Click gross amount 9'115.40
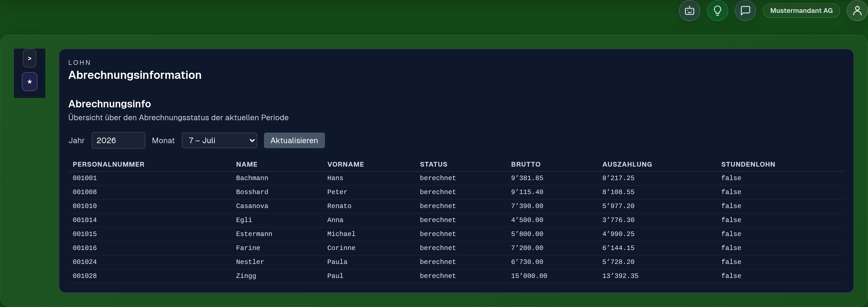The image size is (868, 307). click(x=527, y=192)
